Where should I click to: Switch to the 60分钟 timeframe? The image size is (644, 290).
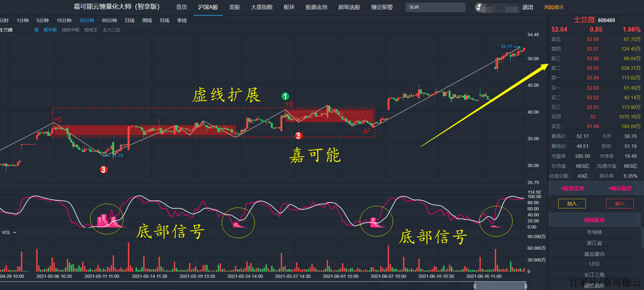[x=109, y=20]
